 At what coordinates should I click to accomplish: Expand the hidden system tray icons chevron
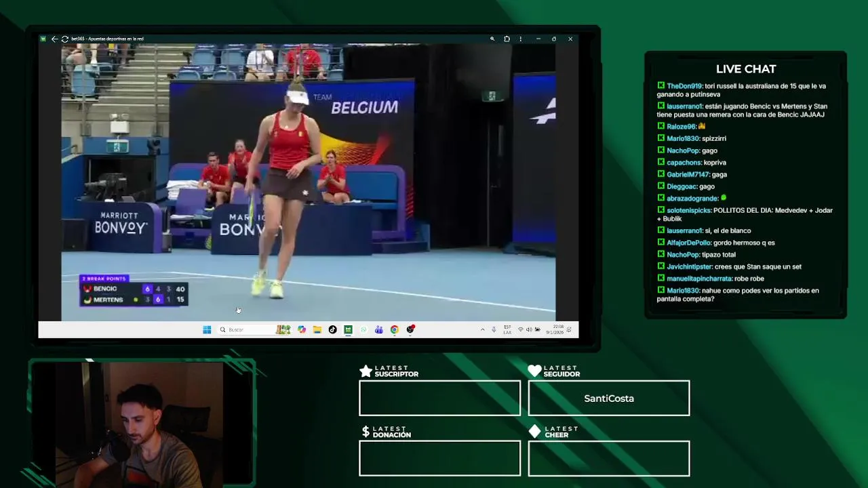[x=483, y=329]
